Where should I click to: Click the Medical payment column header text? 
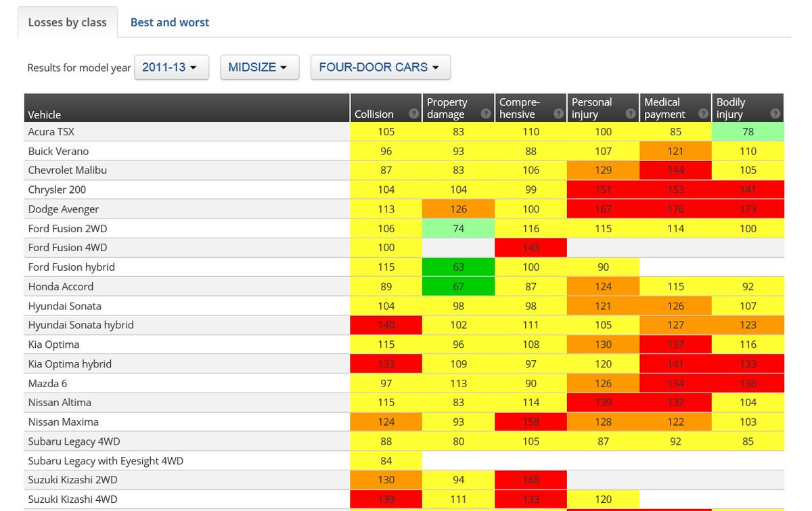tap(664, 108)
